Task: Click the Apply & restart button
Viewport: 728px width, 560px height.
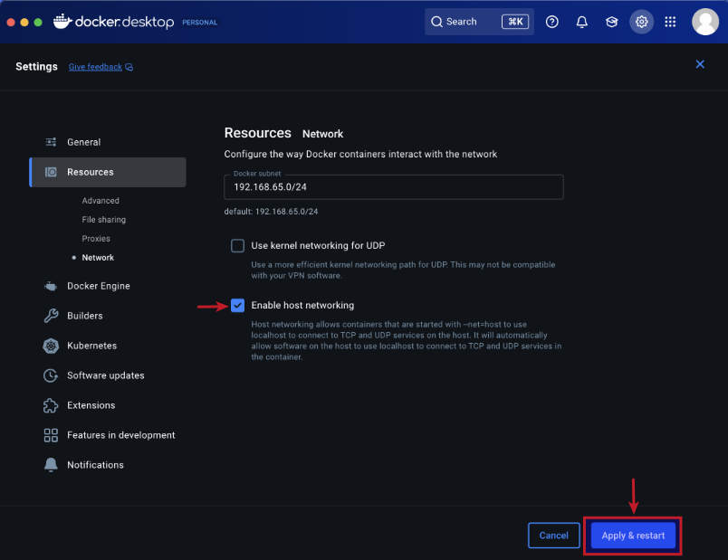Action: tap(632, 535)
